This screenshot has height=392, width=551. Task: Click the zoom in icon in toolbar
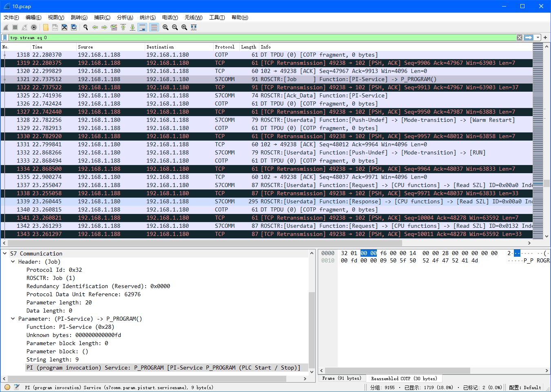166,27
